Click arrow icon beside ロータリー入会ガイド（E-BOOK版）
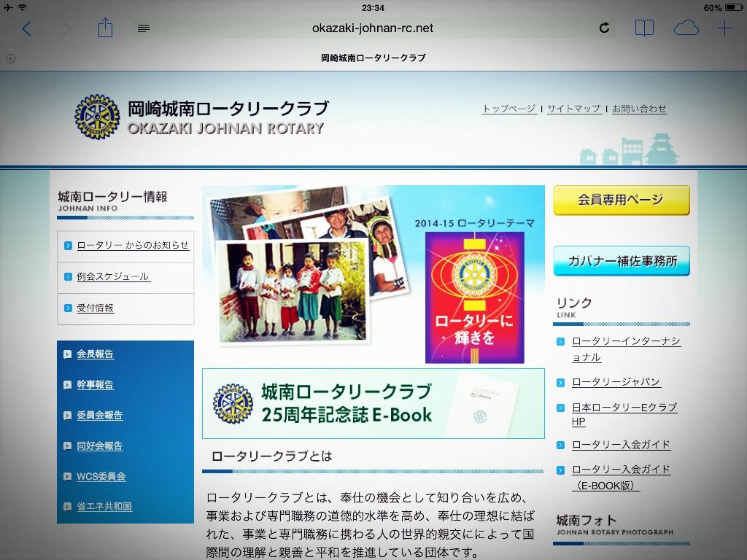 [561, 470]
